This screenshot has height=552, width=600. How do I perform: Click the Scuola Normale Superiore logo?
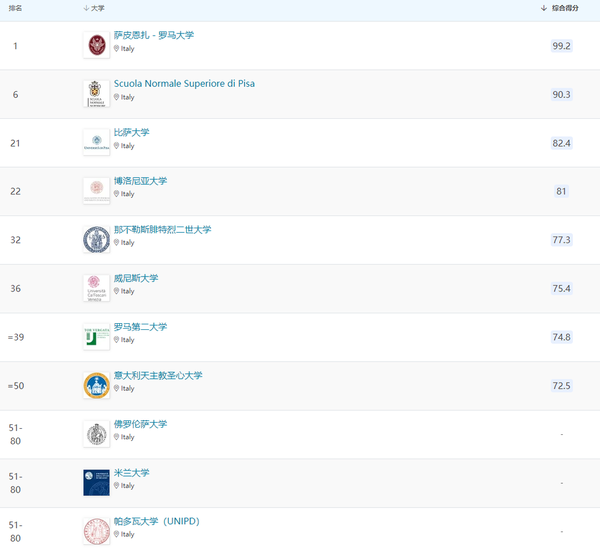click(96, 93)
